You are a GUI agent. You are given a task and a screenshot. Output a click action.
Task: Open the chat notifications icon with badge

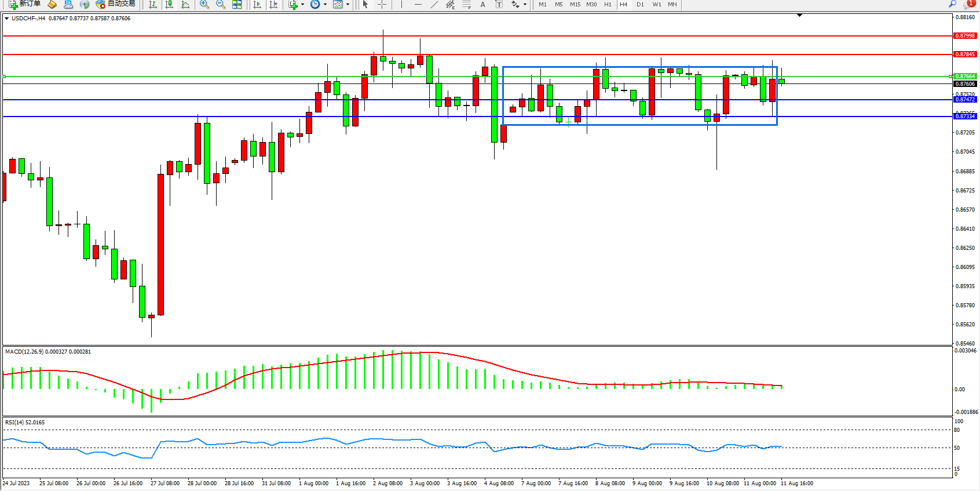tap(969, 4)
